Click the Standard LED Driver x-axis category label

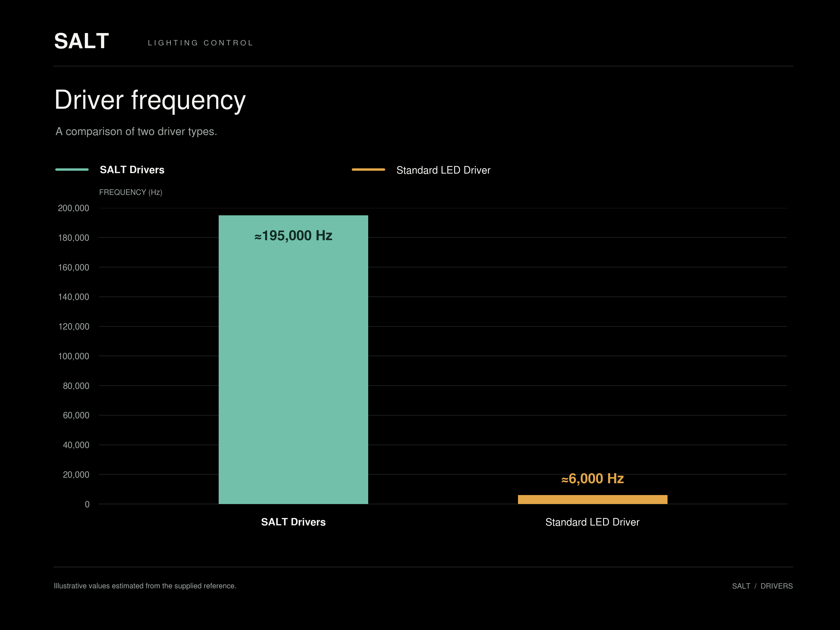[x=592, y=522]
